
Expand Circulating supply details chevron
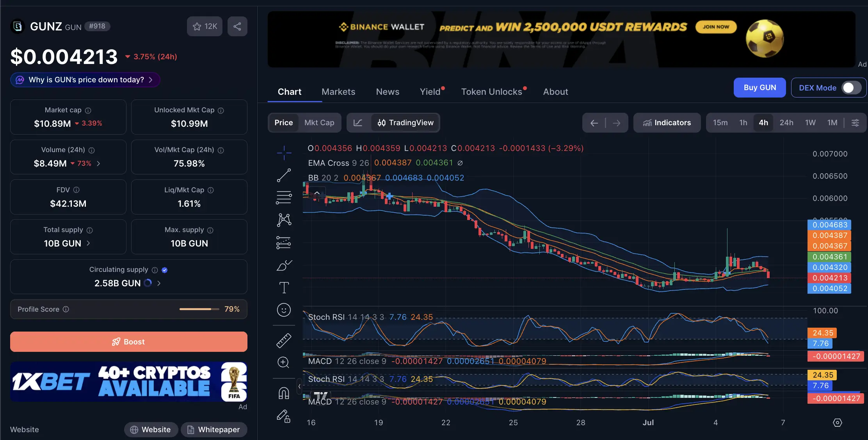click(159, 283)
